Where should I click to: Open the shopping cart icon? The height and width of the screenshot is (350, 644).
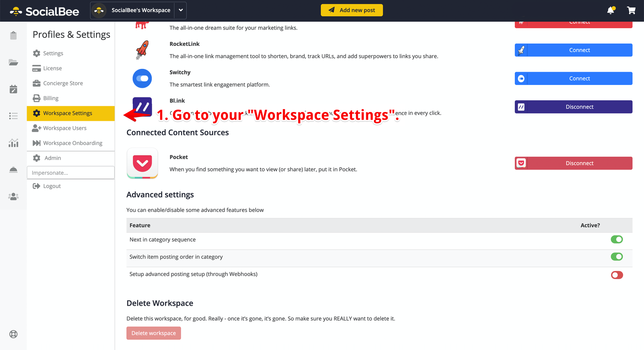tap(631, 10)
